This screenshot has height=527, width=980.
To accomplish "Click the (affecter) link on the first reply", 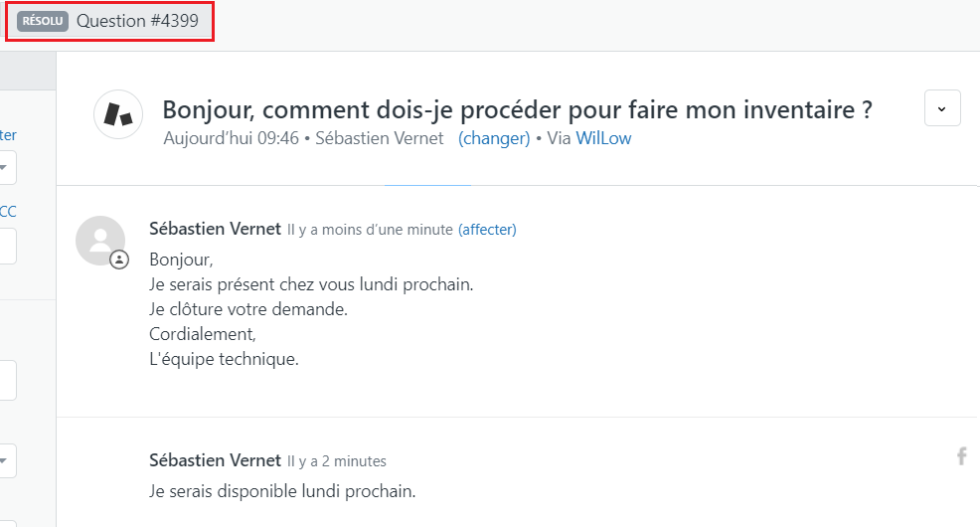I will click(487, 230).
